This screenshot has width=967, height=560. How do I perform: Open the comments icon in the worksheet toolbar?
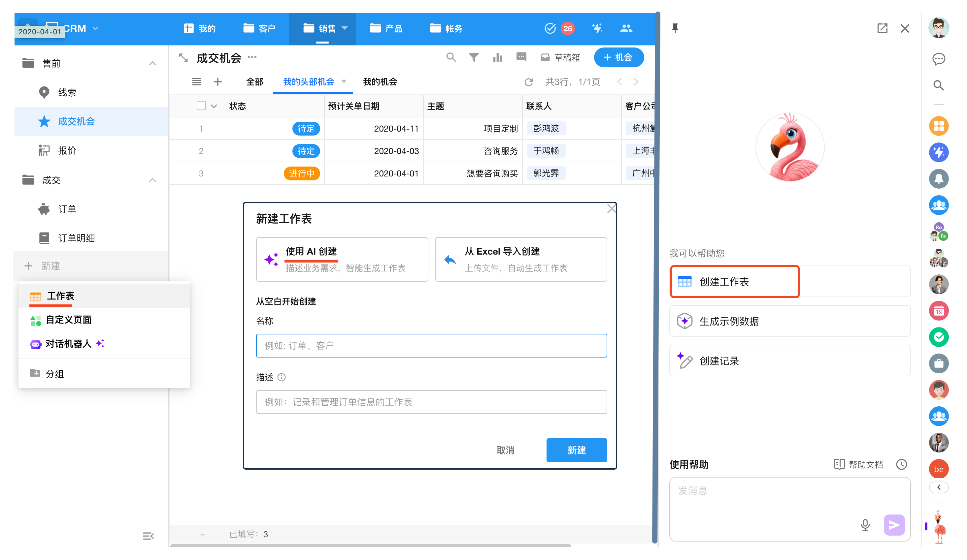521,57
